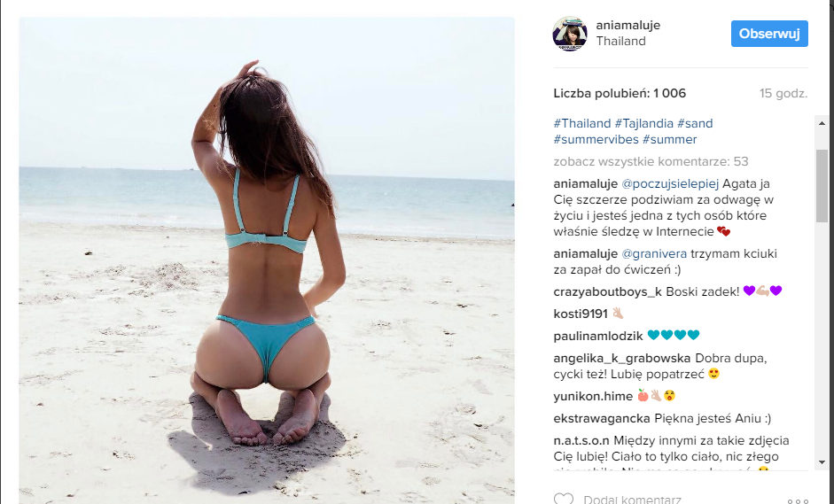Viewport: 834px width, 504px height.
Task: Open the #Thailand hashtag
Action: click(x=582, y=123)
